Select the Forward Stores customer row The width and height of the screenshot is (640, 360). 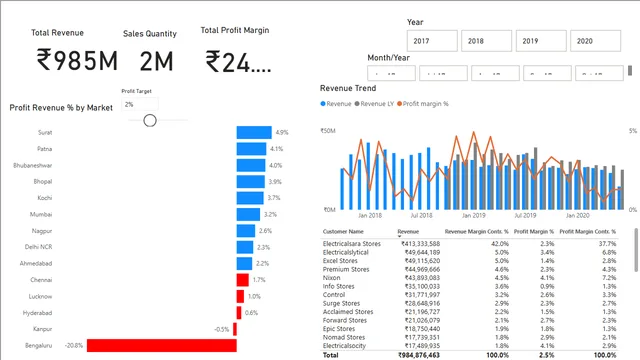[x=469, y=320]
